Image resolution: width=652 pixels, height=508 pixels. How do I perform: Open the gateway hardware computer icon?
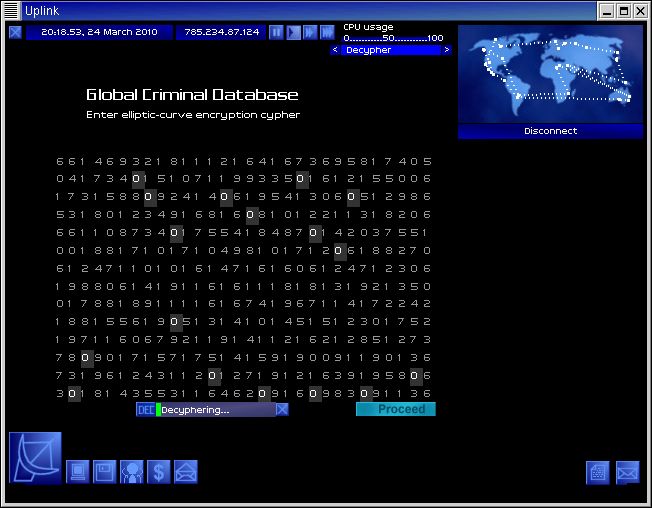coord(78,472)
